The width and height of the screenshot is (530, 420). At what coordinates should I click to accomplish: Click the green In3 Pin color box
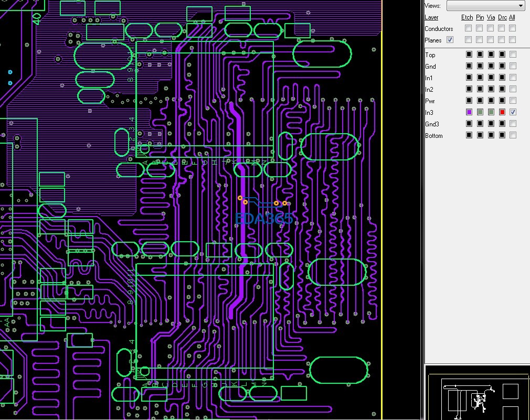point(480,112)
